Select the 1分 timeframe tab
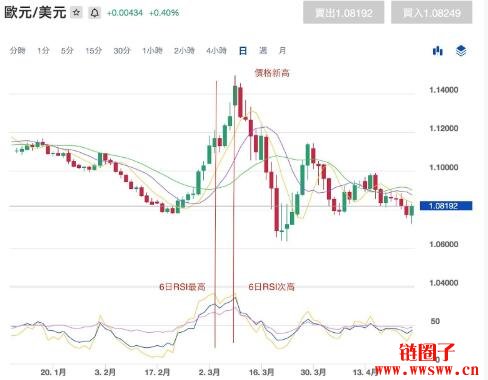 (x=43, y=51)
